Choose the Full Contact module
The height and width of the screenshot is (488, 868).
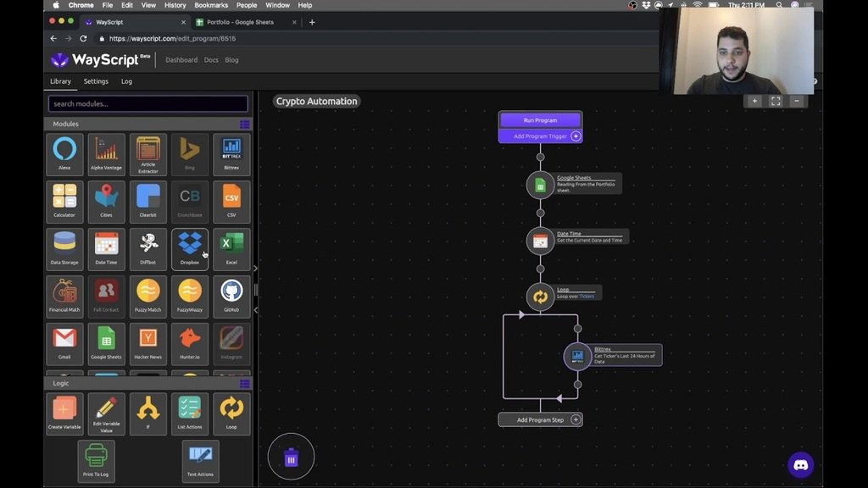[x=106, y=296]
